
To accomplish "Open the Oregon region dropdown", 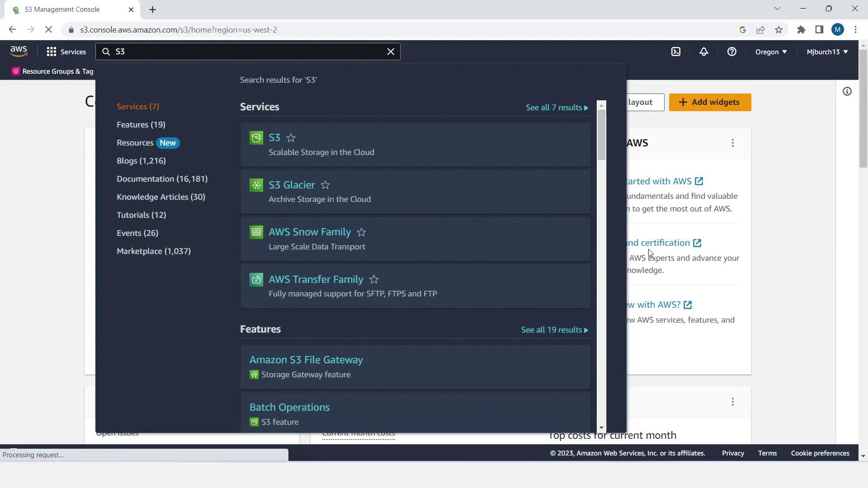I will [x=771, y=52].
